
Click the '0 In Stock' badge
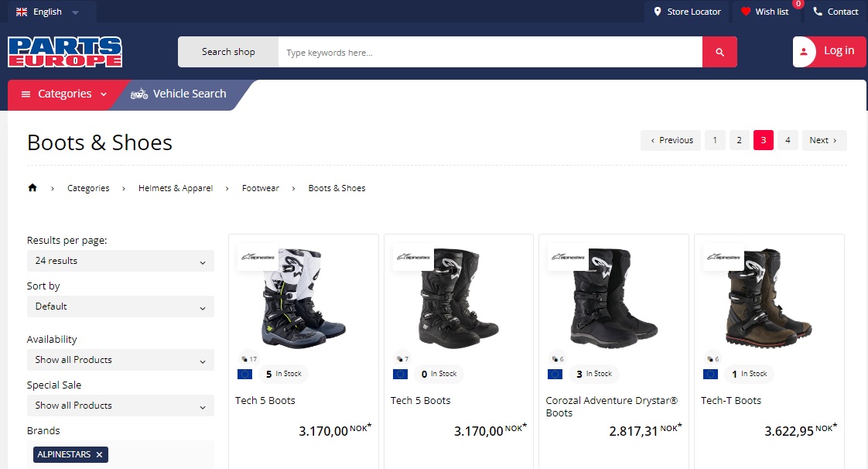coord(439,375)
